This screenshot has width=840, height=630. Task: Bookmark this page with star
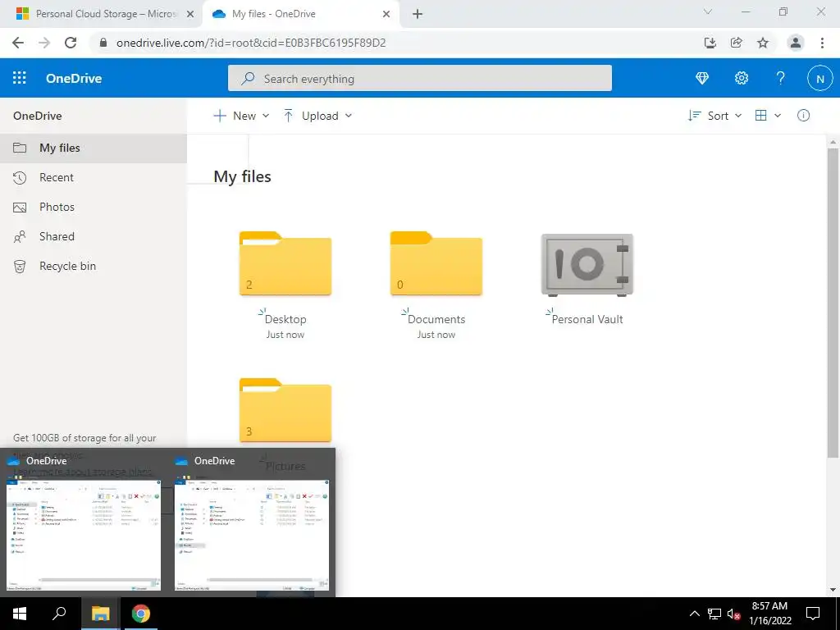tap(763, 43)
